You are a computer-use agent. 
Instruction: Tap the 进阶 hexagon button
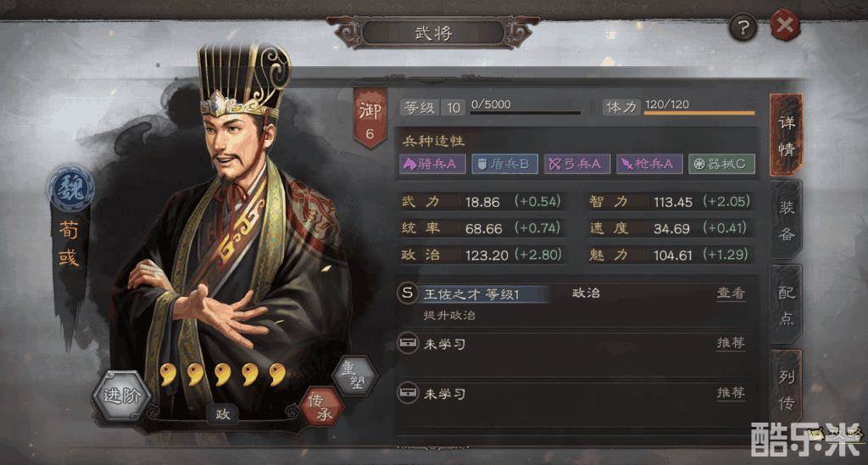point(121,395)
